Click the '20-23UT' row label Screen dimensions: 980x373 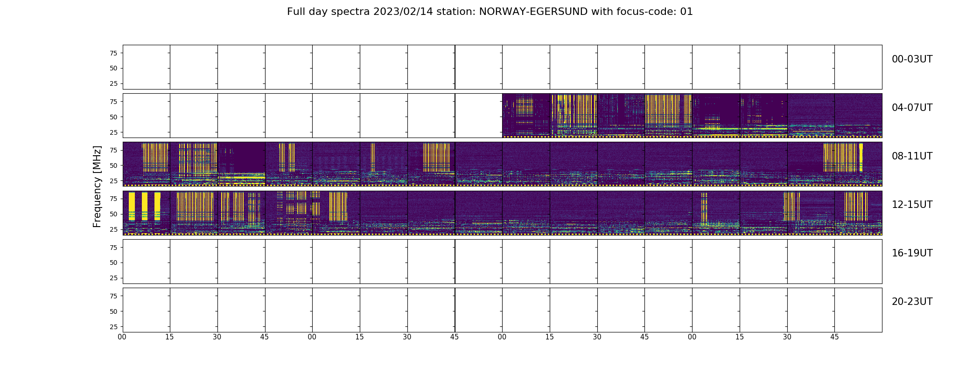coord(912,302)
